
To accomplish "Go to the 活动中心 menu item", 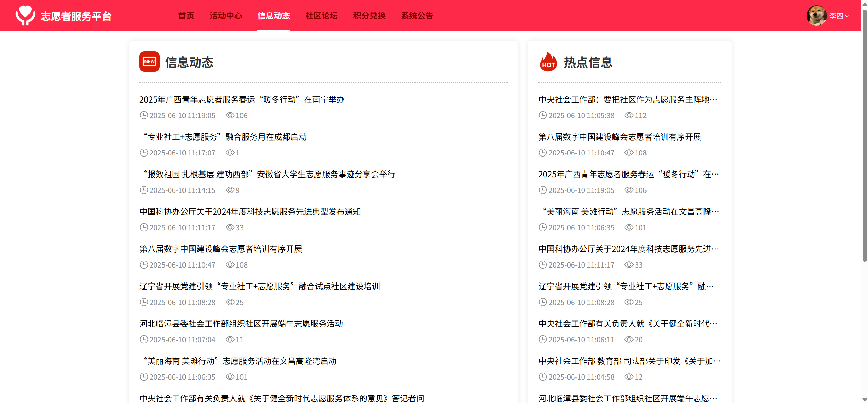I will pyautogui.click(x=226, y=16).
